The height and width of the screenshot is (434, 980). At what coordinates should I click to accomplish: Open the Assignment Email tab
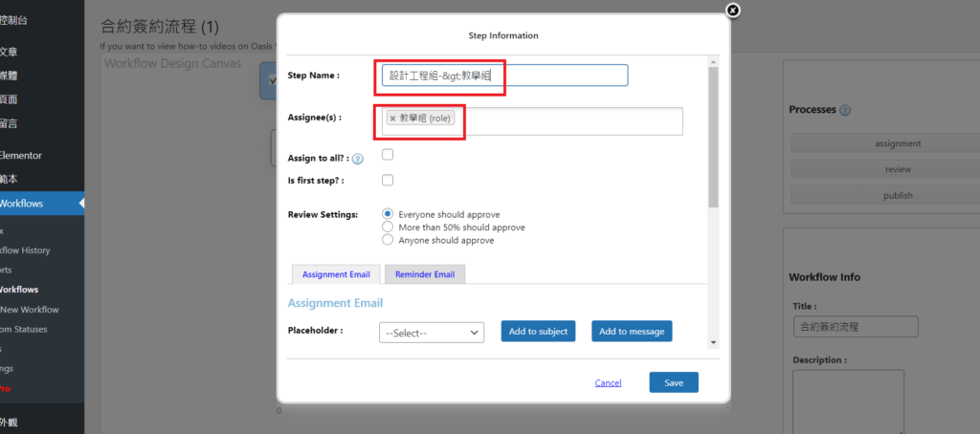tap(336, 274)
